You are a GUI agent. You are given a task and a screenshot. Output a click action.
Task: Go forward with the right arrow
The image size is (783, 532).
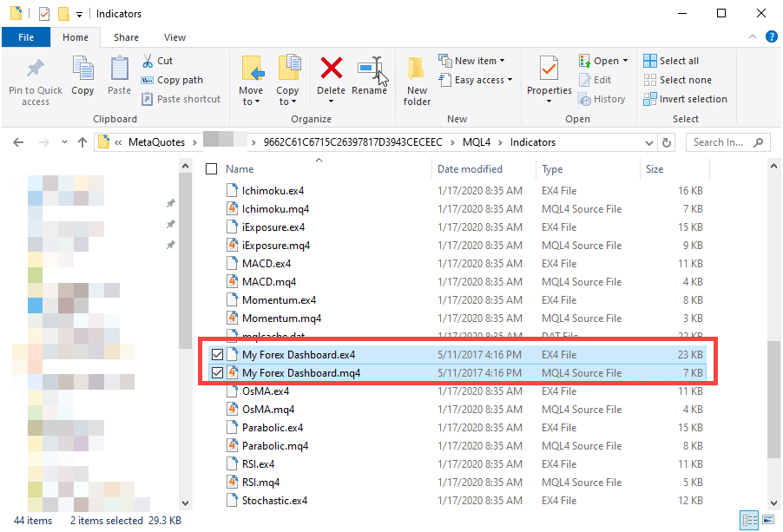(44, 142)
